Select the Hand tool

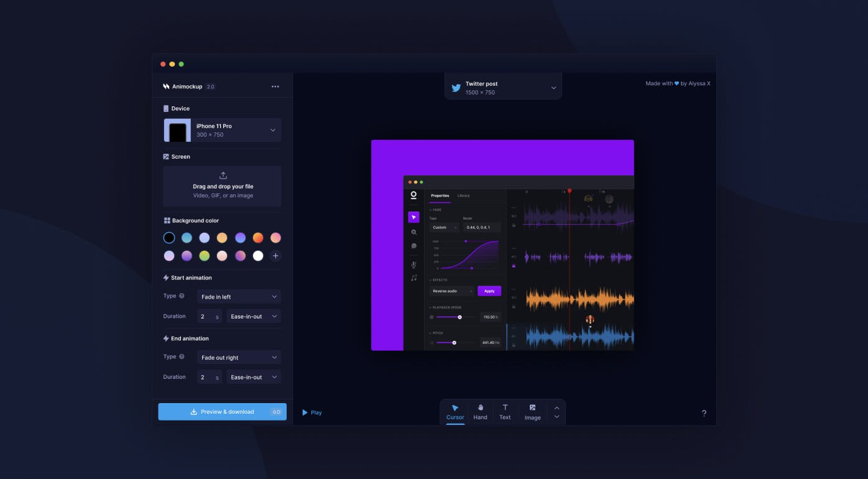pos(480,412)
